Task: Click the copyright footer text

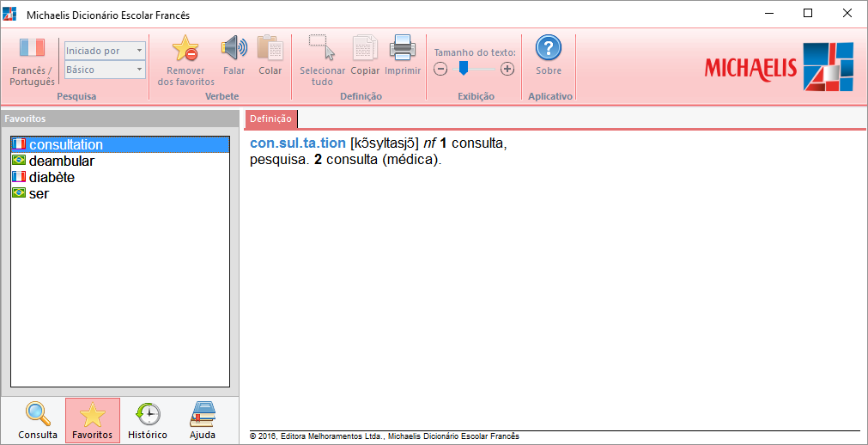Action: click(x=385, y=436)
